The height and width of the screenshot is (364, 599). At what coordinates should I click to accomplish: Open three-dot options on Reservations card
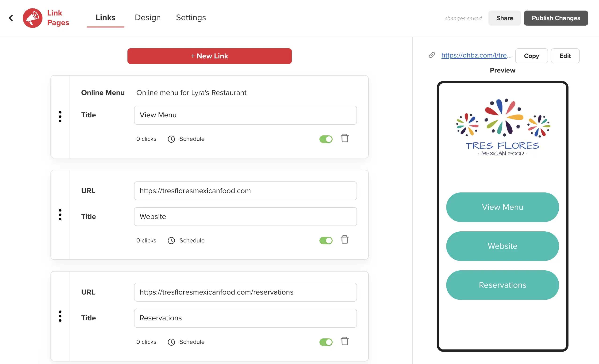pos(60,316)
